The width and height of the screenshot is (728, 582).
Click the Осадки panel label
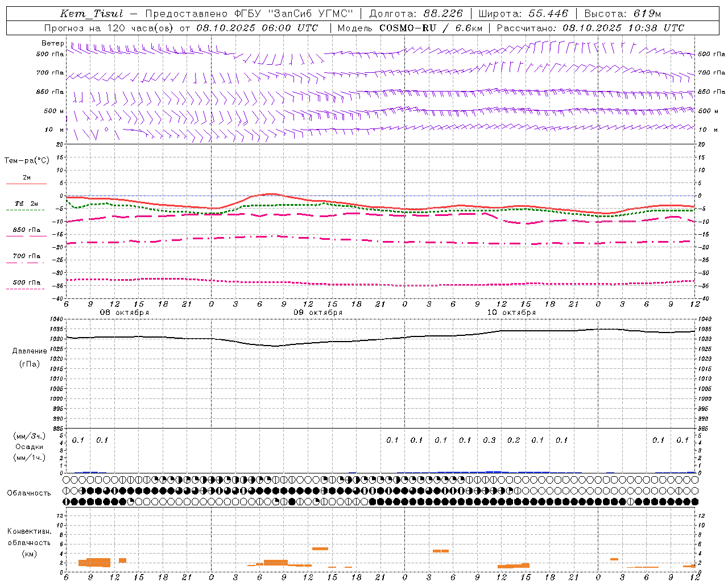(30, 447)
